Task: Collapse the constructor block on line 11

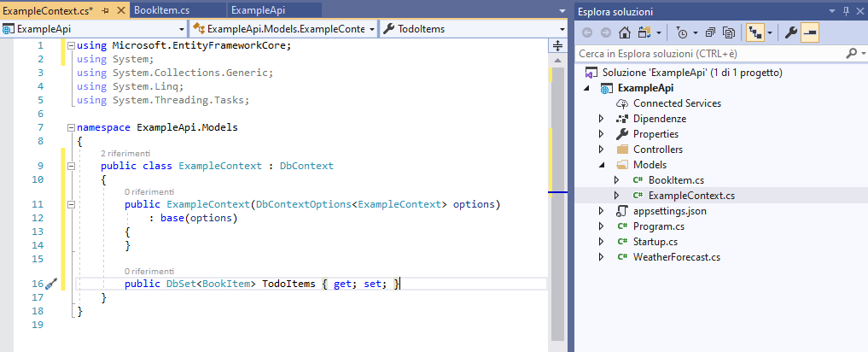Action: pos(71,204)
